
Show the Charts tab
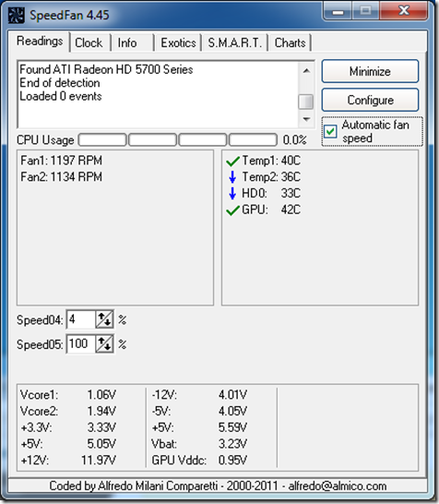coord(290,42)
